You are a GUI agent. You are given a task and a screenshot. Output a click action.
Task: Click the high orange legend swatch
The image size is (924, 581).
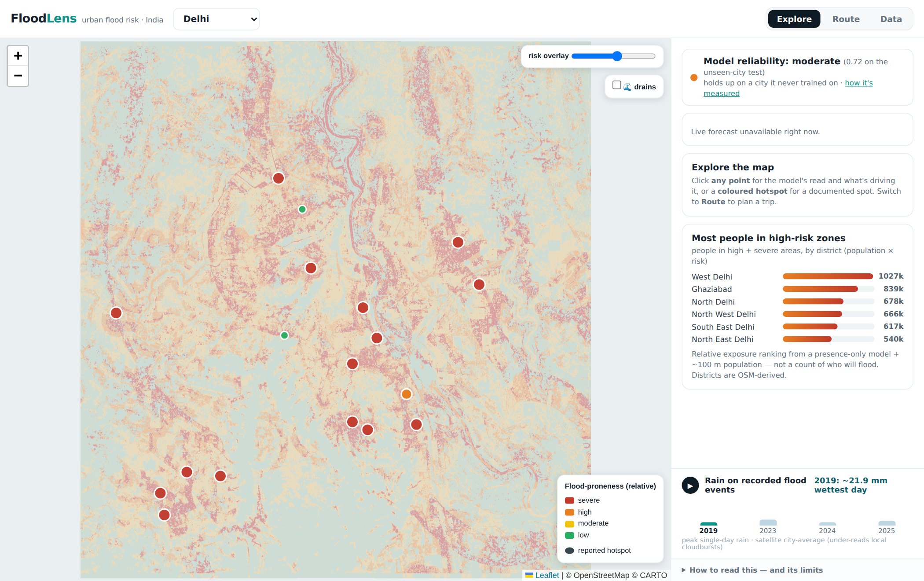pyautogui.click(x=569, y=512)
